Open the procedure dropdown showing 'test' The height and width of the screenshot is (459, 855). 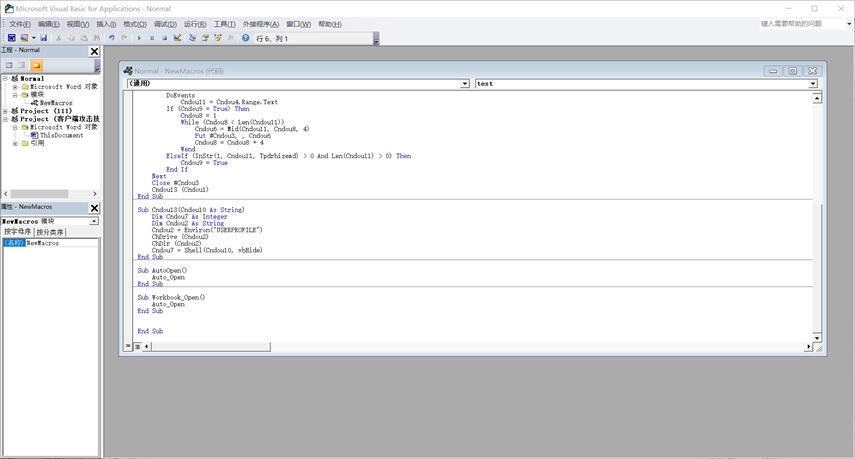pos(812,84)
